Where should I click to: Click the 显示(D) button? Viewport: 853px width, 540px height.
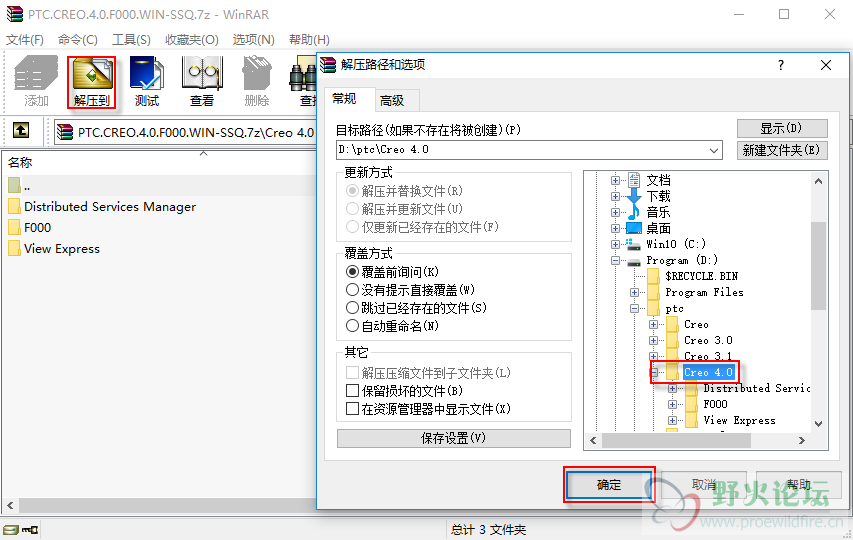tap(782, 128)
